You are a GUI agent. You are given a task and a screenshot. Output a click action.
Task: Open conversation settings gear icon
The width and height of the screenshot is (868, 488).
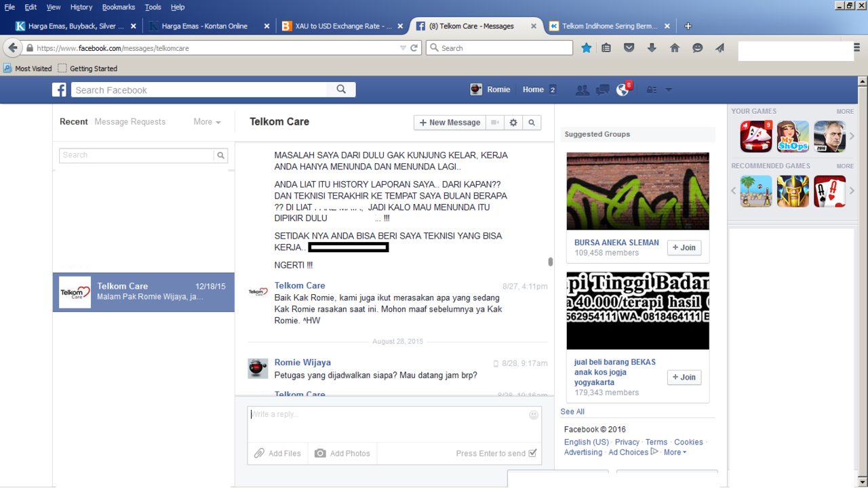point(513,123)
